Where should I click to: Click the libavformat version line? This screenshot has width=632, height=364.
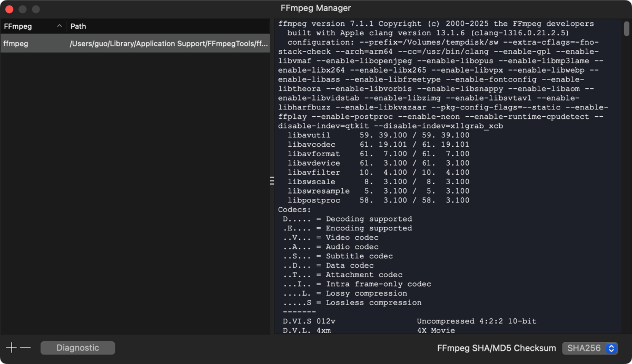coord(379,154)
